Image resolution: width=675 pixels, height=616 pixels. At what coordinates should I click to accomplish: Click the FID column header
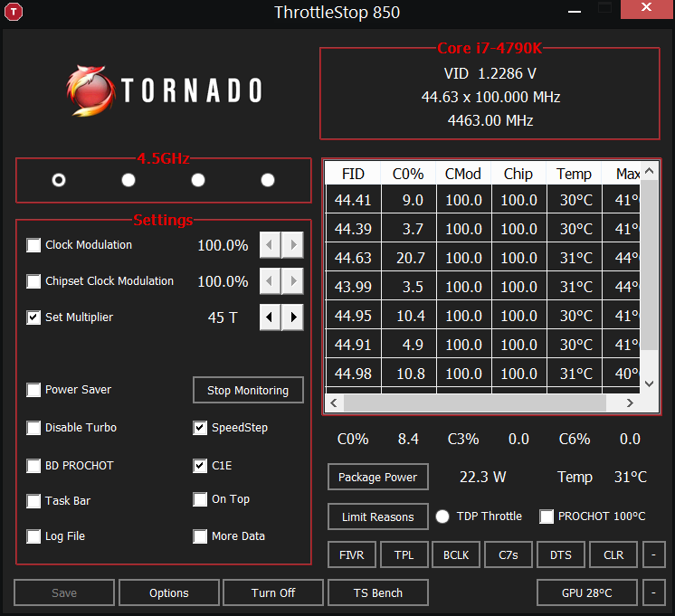[353, 174]
